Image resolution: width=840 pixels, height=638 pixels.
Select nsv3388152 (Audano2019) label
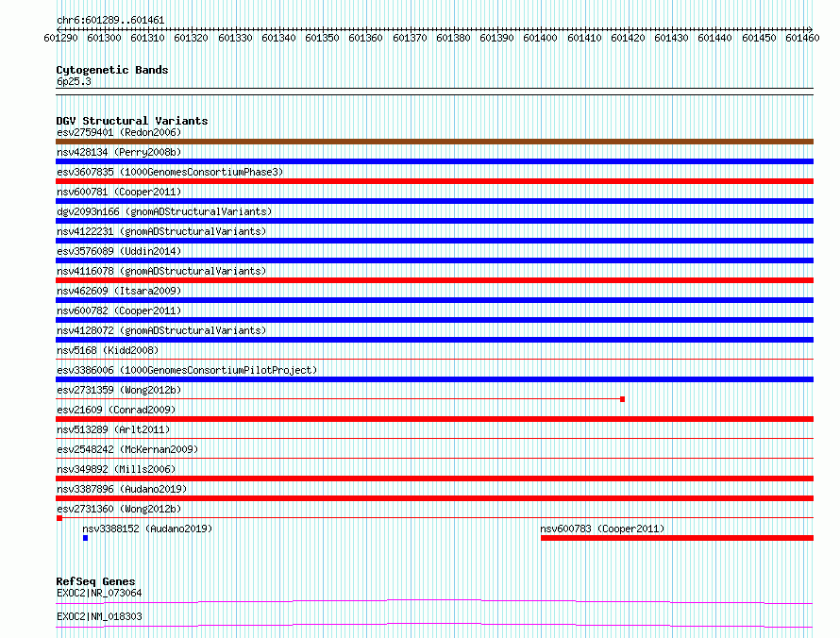147,529
